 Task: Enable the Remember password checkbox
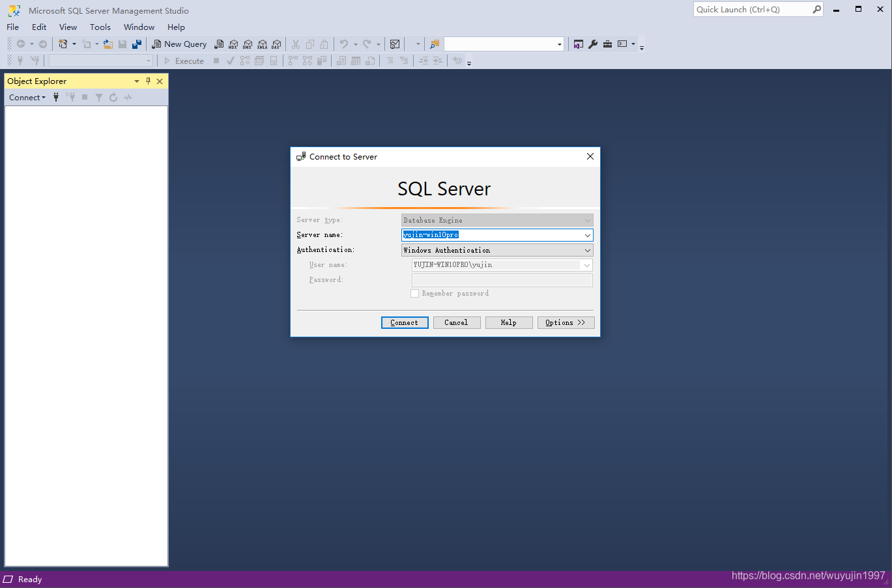point(415,293)
